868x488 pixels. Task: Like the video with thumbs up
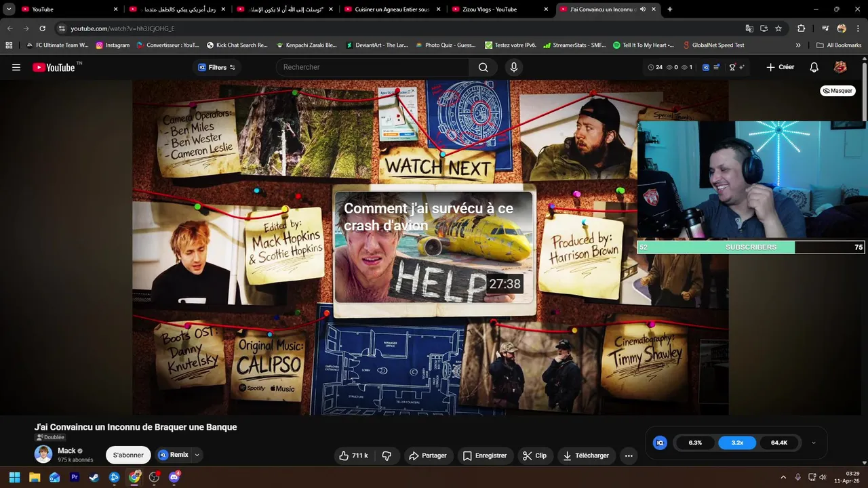click(353, 455)
